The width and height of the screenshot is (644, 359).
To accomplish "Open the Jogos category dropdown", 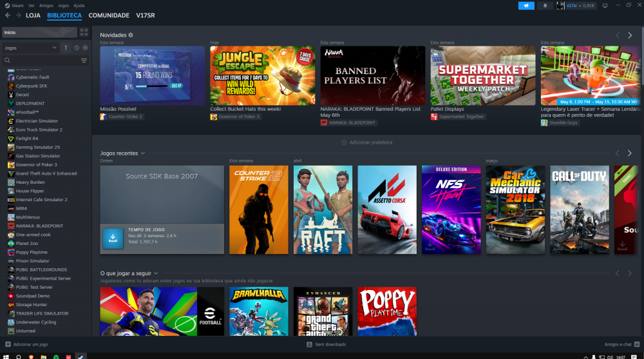I will point(30,48).
